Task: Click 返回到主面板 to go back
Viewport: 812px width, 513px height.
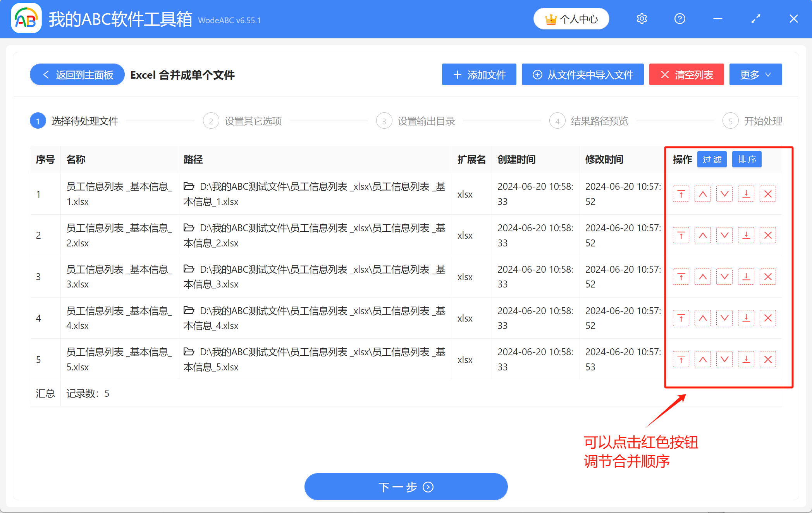Action: (x=76, y=74)
